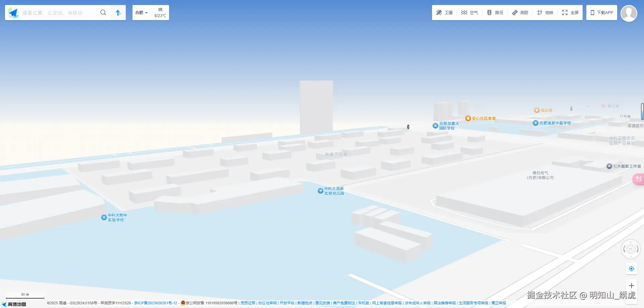
Task: Expand the 合肥 city dropdown
Action: pos(141,13)
